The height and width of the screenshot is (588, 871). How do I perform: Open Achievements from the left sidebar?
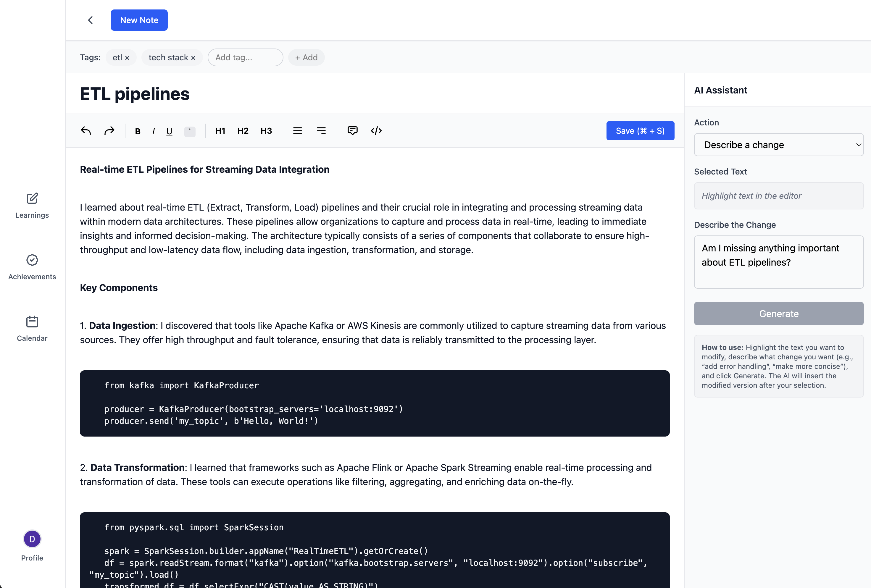point(32,267)
